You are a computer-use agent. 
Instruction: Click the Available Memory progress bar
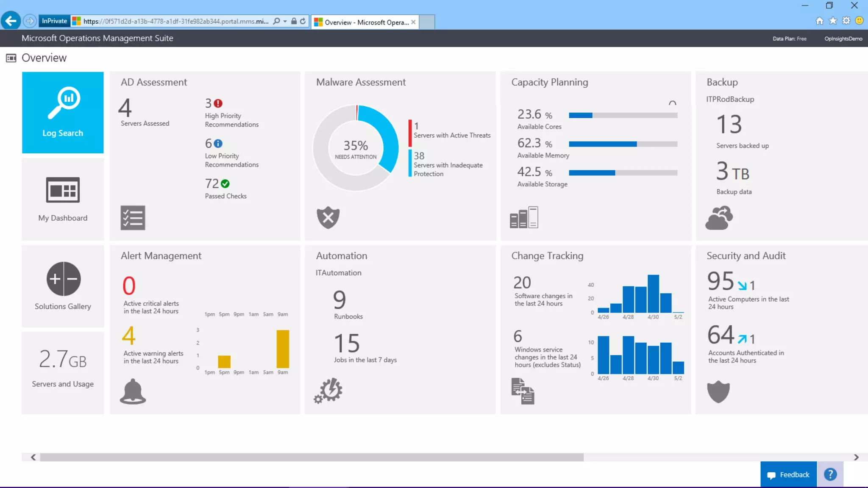point(623,144)
